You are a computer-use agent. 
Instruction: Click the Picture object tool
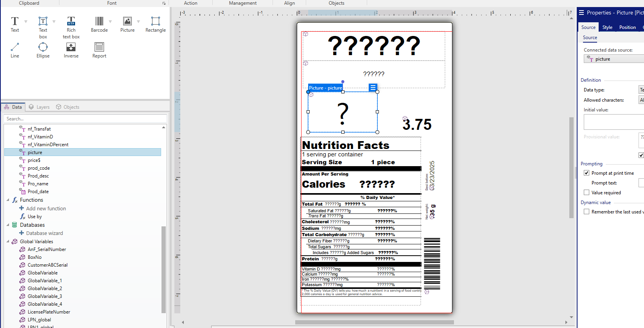127,24
